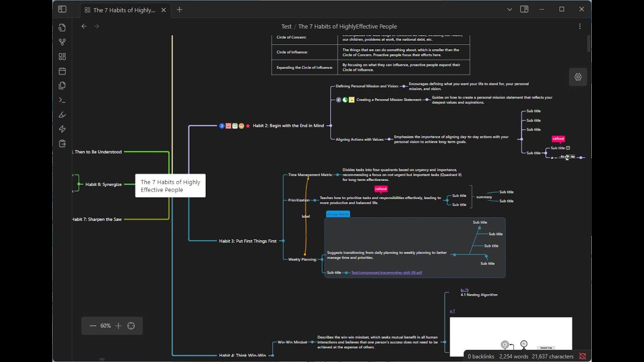Image resolution: width=644 pixels, height=362 pixels.
Task: Navigate back with the left arrow
Action: (84, 26)
